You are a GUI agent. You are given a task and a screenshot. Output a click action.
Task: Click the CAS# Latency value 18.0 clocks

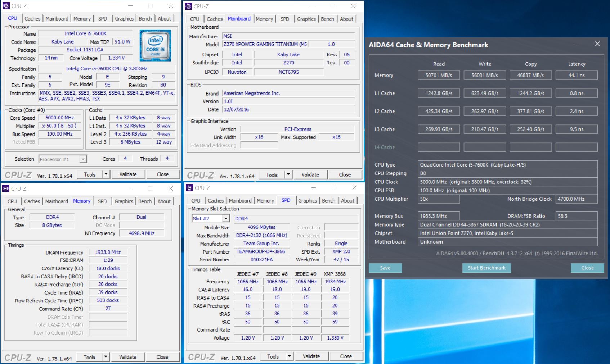pos(108,268)
